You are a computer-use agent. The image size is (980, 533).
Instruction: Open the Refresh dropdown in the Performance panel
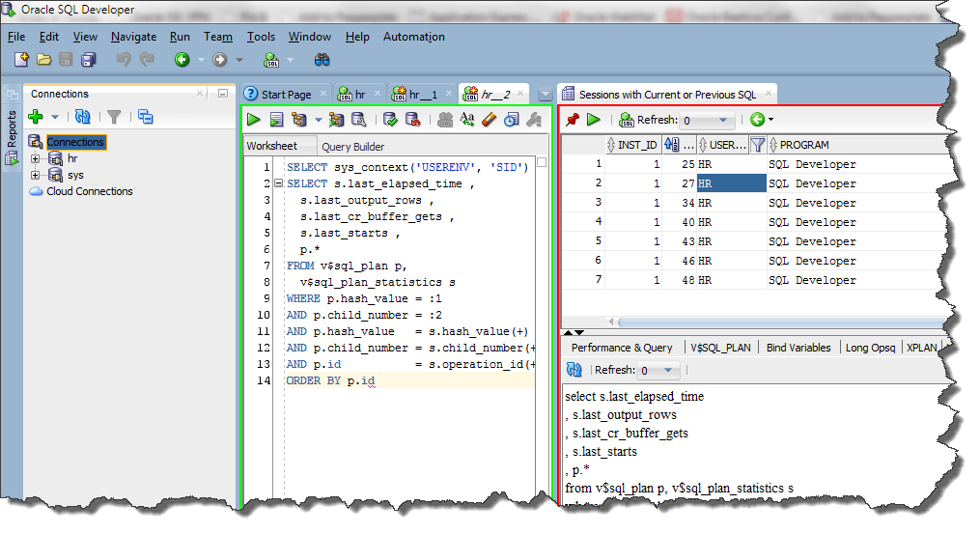[x=668, y=370]
